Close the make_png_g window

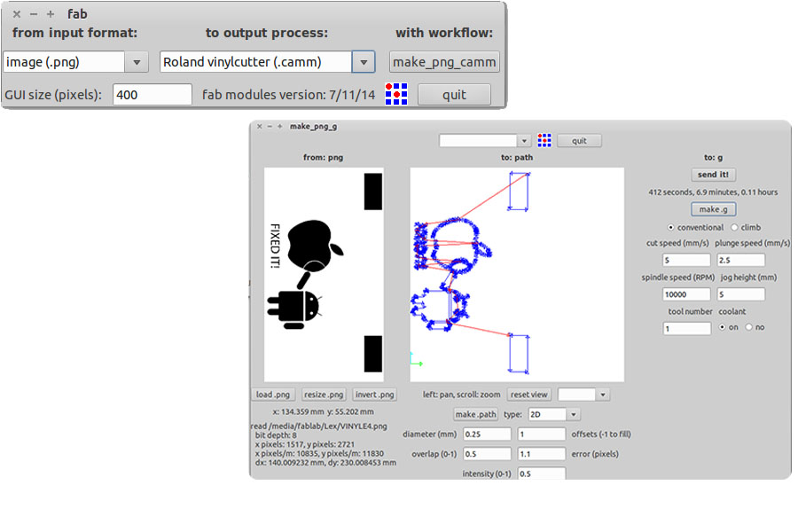[260, 126]
